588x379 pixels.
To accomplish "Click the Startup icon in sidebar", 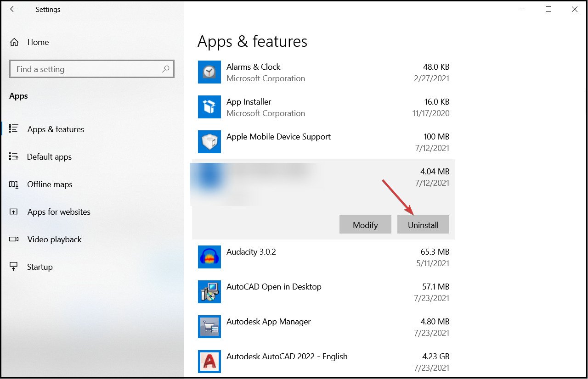I will [x=14, y=266].
